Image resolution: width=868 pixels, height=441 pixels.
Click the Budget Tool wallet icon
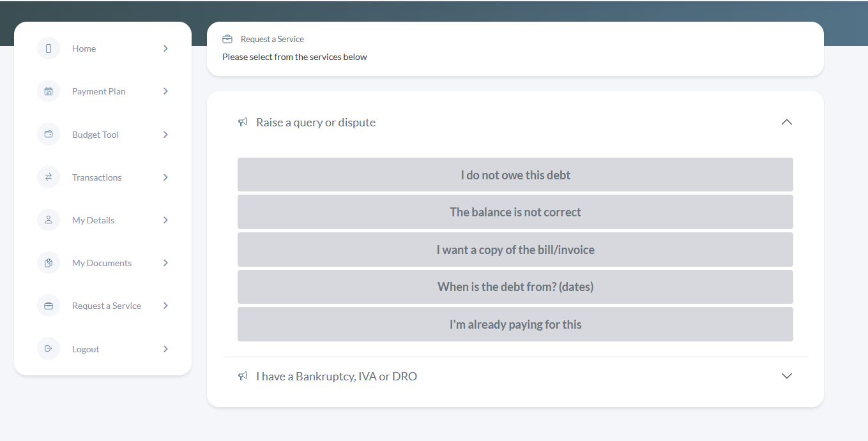click(x=49, y=135)
